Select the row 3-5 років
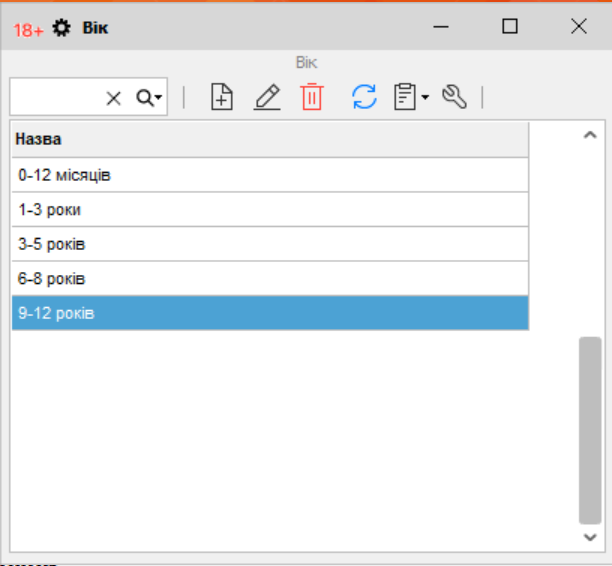Viewport: 612px width, 566px height. pos(269,244)
